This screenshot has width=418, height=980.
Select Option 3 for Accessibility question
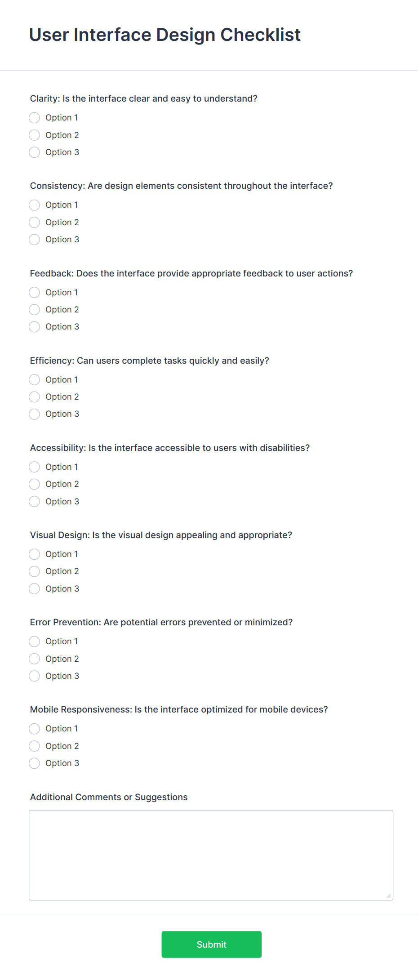(x=35, y=502)
